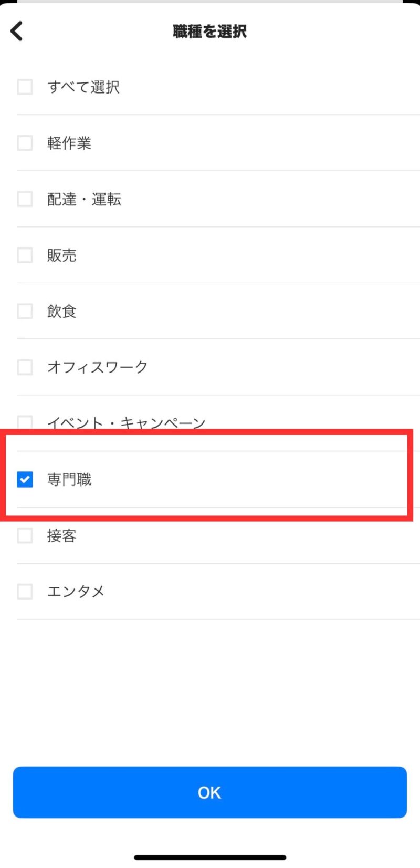This screenshot has height=868, width=420.
Task: Tap the エンタメ label text
Action: 76,592
